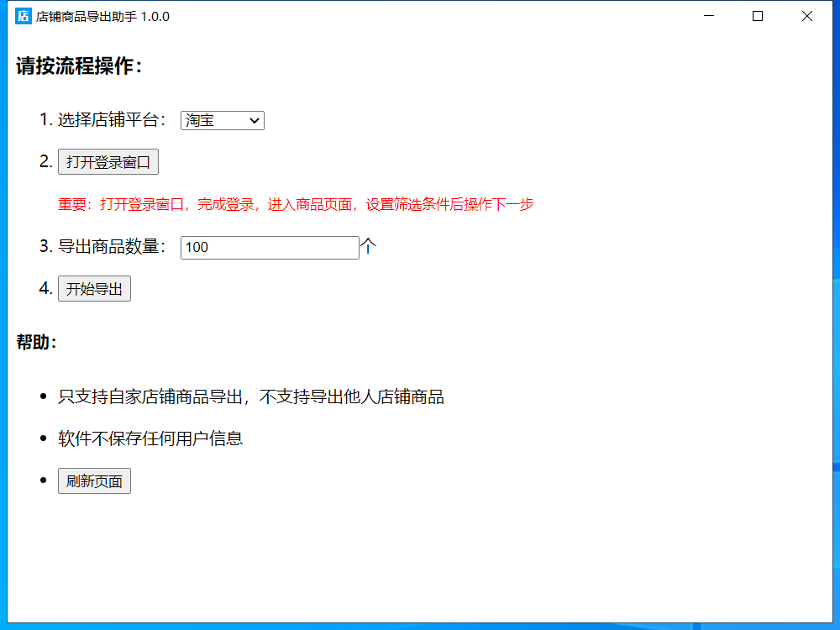The image size is (840, 630).
Task: Minimize the 店铺商品导出助手 window
Action: 709,16
